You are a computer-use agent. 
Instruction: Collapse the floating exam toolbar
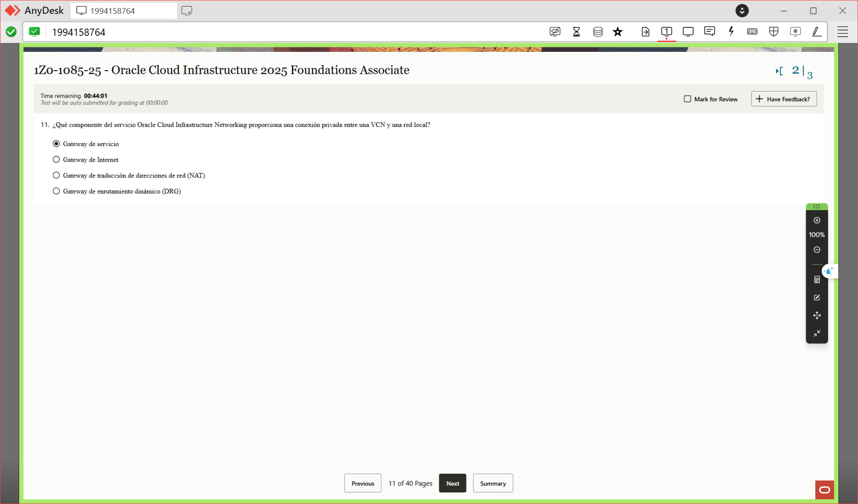817,333
